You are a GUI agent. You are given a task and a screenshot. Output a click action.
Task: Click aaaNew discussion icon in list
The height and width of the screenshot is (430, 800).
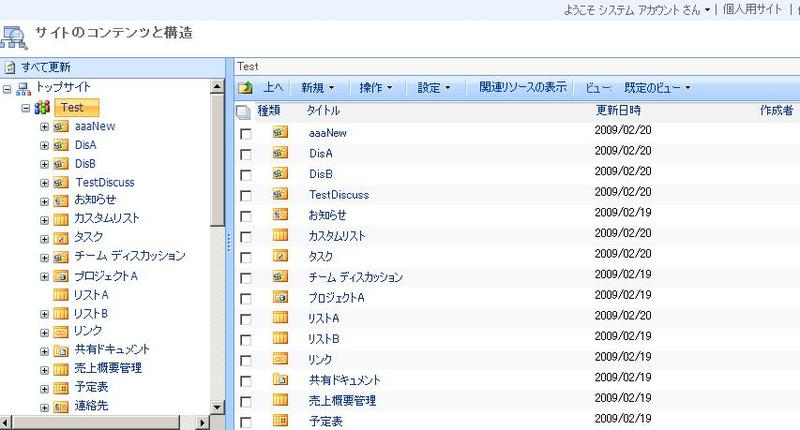280,132
